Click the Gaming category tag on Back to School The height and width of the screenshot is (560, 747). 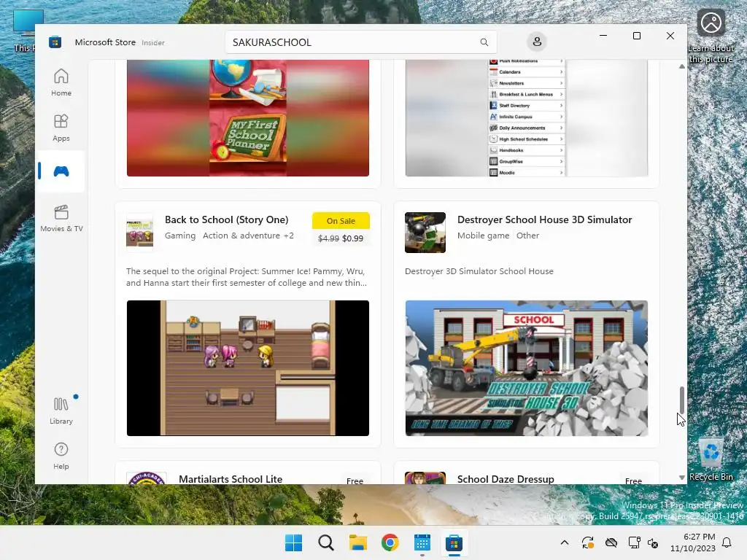(x=180, y=236)
